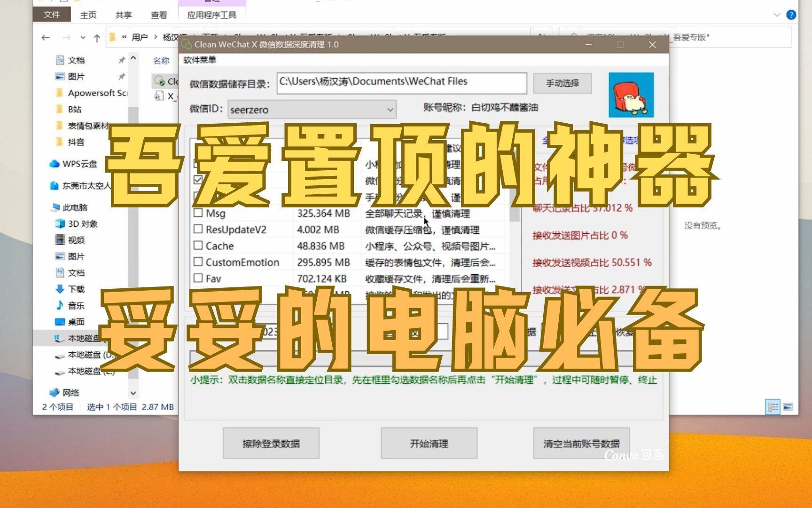The height and width of the screenshot is (508, 812).
Task: Open the 主页 ribbon tab
Action: coord(88,15)
